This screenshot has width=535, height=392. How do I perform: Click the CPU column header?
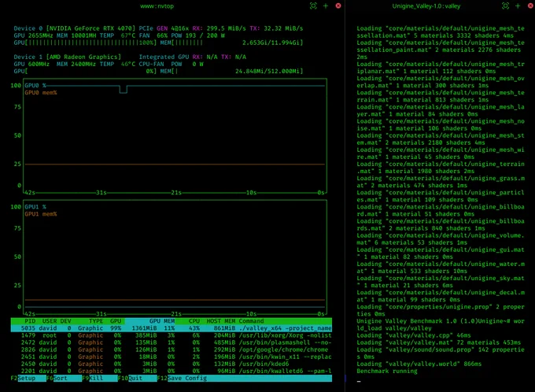pyautogui.click(x=194, y=321)
